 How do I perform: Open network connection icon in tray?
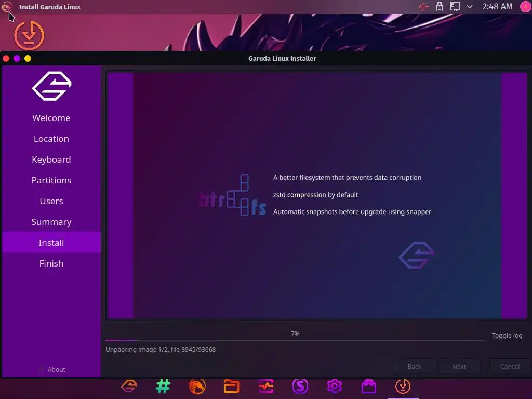point(455,7)
